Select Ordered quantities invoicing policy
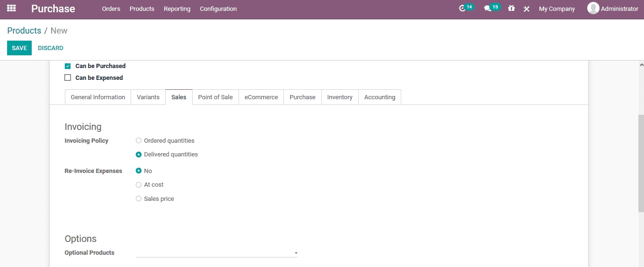The image size is (644, 267). click(x=139, y=141)
